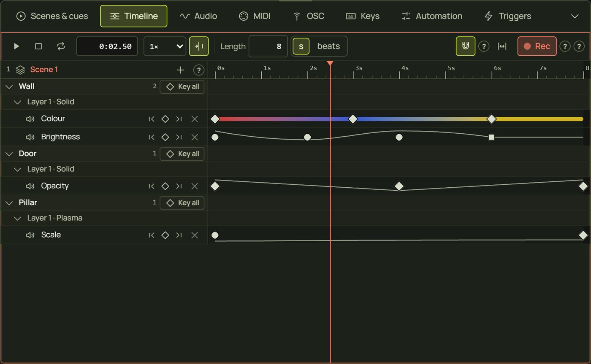The height and width of the screenshot is (364, 591).
Task: Start recording with the Rec button
Action: click(x=537, y=46)
